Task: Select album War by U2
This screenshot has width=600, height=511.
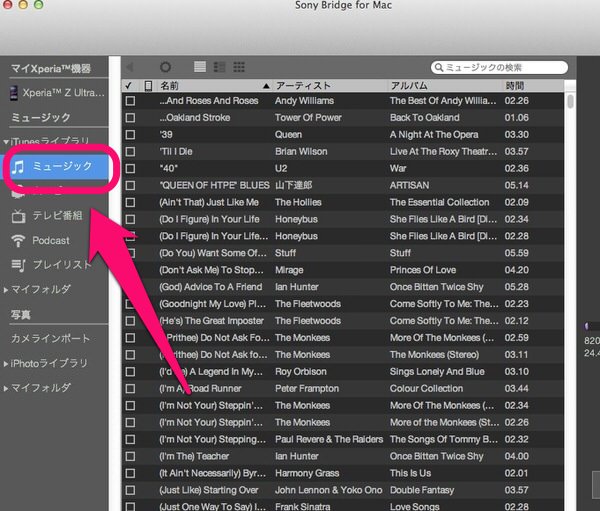Action: (398, 168)
